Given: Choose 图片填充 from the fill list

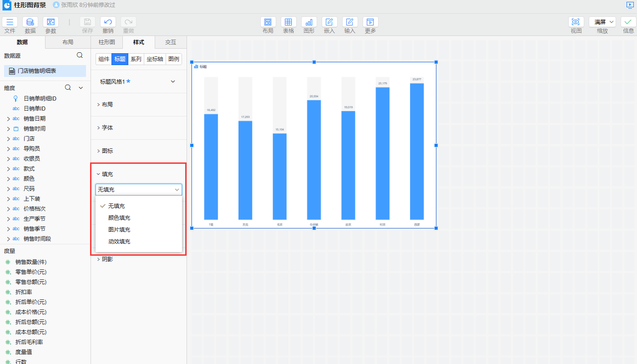Looking at the screenshot, I should coord(119,230).
